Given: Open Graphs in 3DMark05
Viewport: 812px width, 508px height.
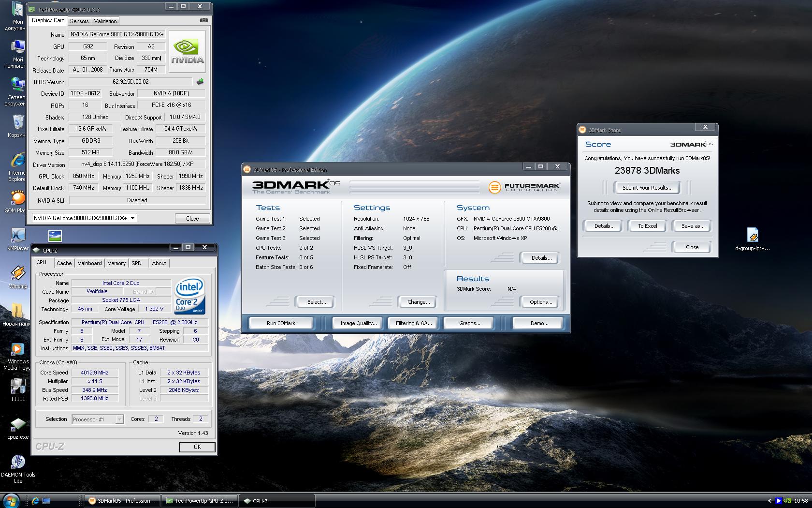Looking at the screenshot, I should (x=469, y=323).
